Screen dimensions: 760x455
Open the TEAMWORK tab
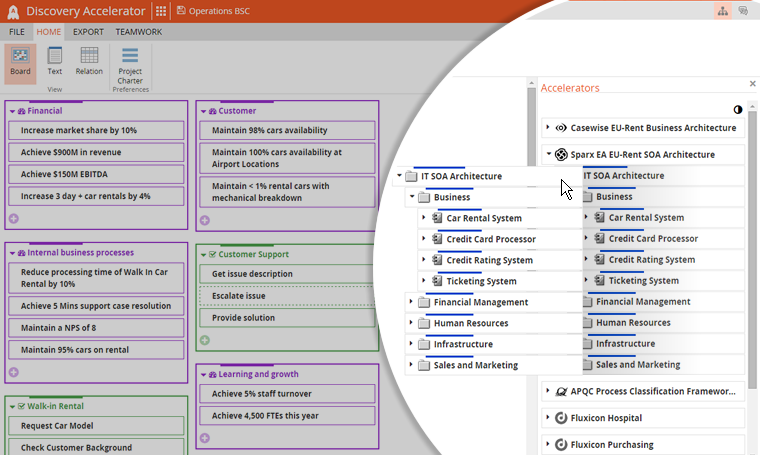pyautogui.click(x=139, y=32)
